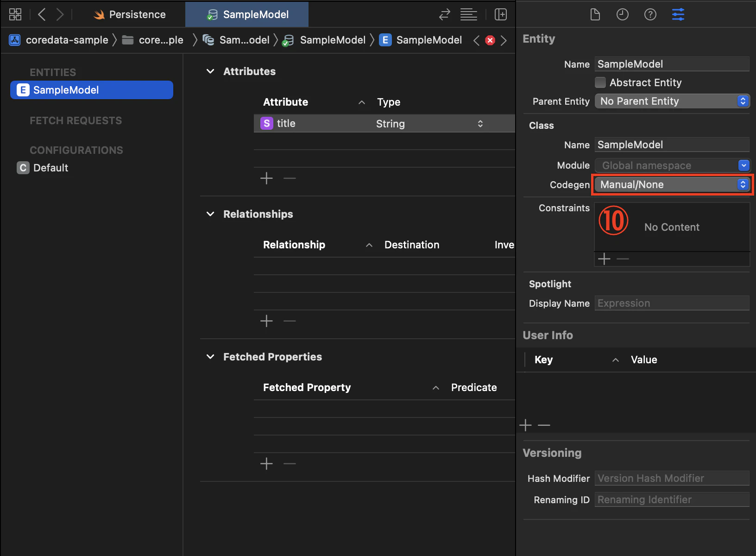The height and width of the screenshot is (556, 756).
Task: Sort by the Key column header
Action: 576,360
